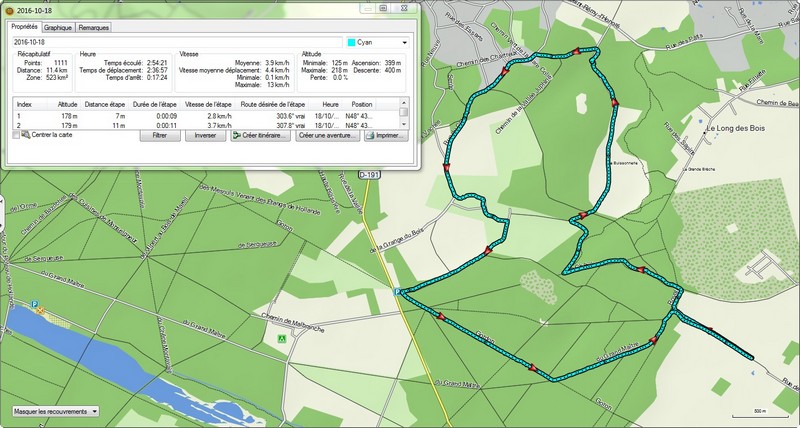The width and height of the screenshot is (800, 428).
Task: Click the D-191 road shield
Action: (369, 175)
